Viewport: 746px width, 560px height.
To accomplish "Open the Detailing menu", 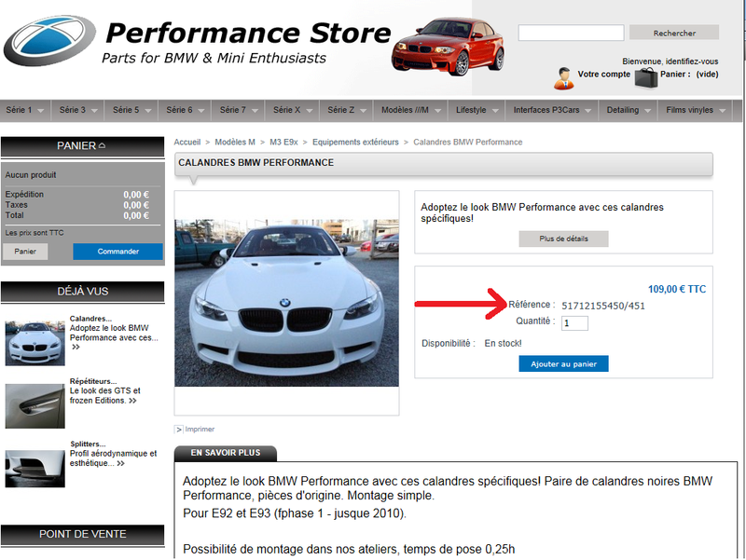I will point(628,110).
